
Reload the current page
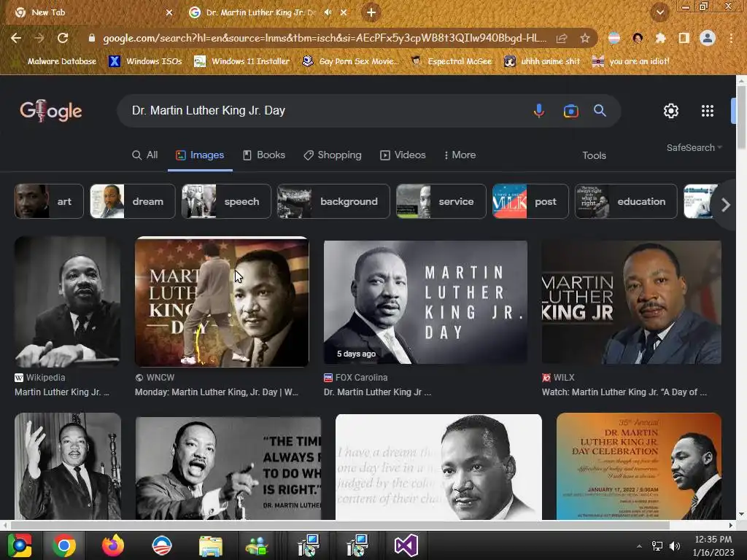pyautogui.click(x=63, y=38)
